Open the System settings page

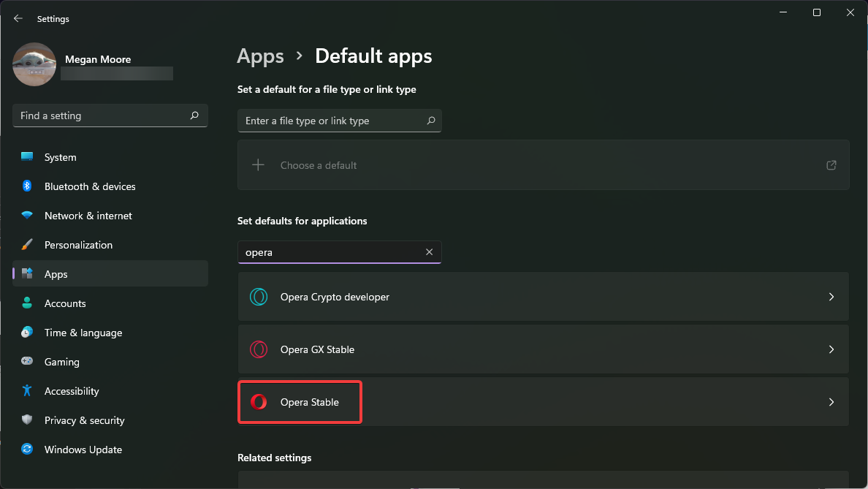[110, 157]
